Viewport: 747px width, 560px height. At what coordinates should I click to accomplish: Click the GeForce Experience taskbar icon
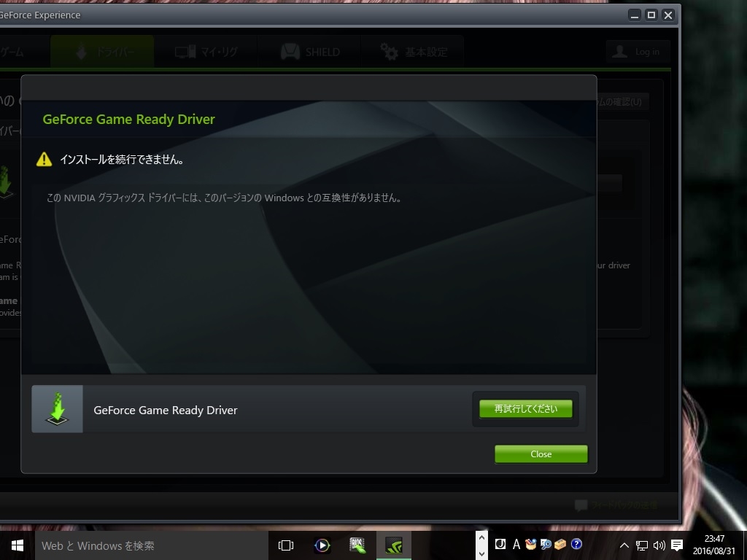394,545
